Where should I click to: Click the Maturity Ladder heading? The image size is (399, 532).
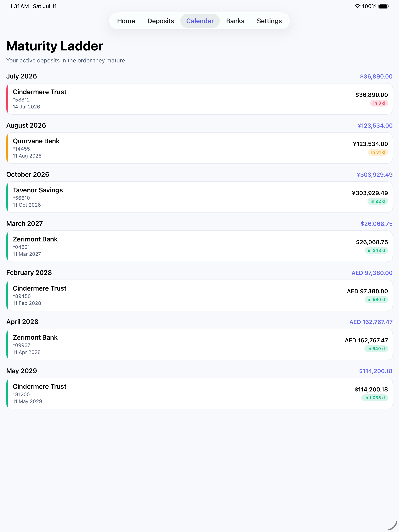55,46
